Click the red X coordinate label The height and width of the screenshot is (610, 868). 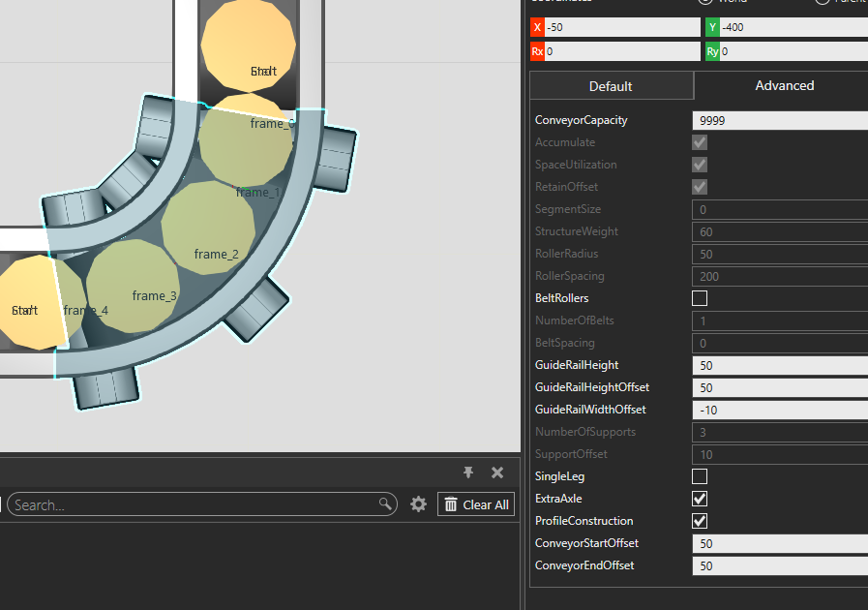(x=537, y=28)
